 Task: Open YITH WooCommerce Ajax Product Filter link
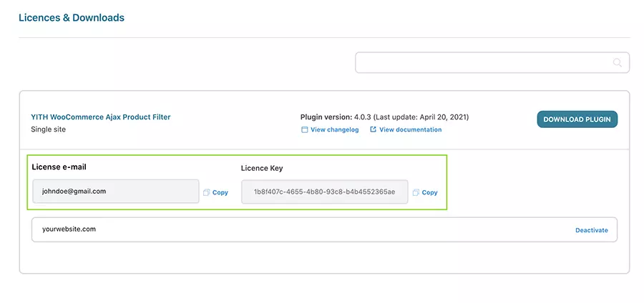[100, 116]
